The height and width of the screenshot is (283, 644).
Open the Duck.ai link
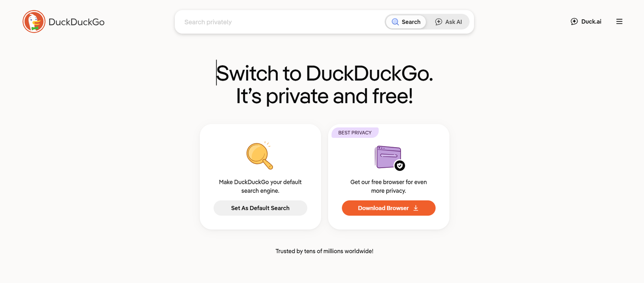[591, 22]
